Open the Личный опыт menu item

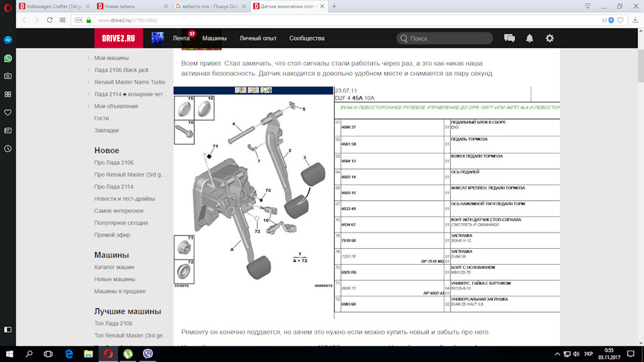click(258, 38)
